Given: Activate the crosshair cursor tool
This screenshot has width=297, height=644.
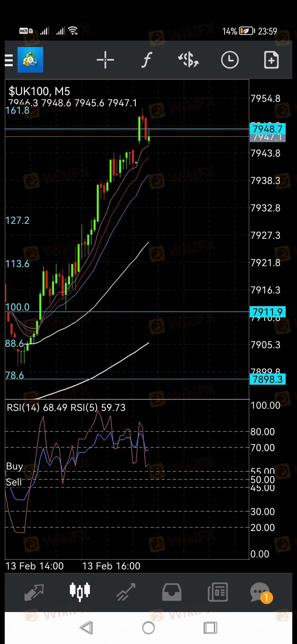Looking at the screenshot, I should point(105,60).
